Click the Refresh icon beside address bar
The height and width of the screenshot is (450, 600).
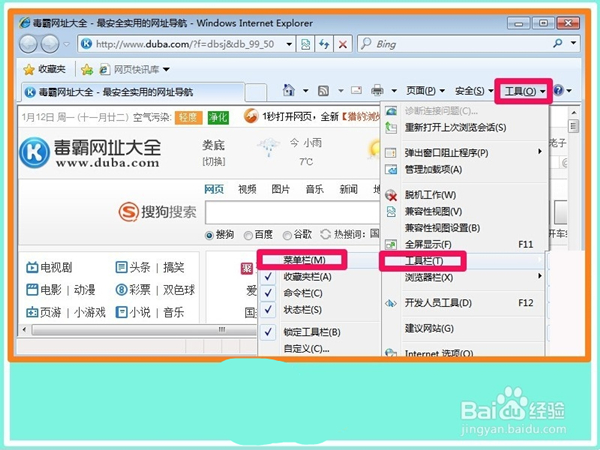324,44
